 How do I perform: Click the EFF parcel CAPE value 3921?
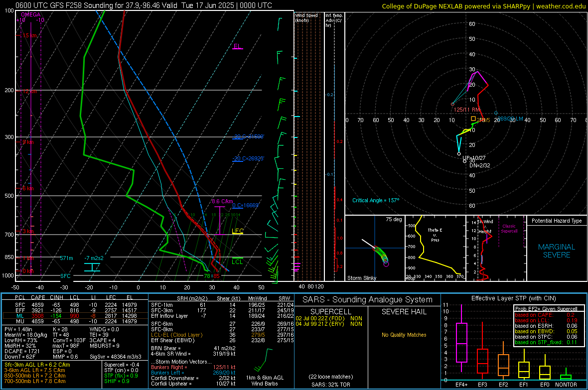point(37,310)
